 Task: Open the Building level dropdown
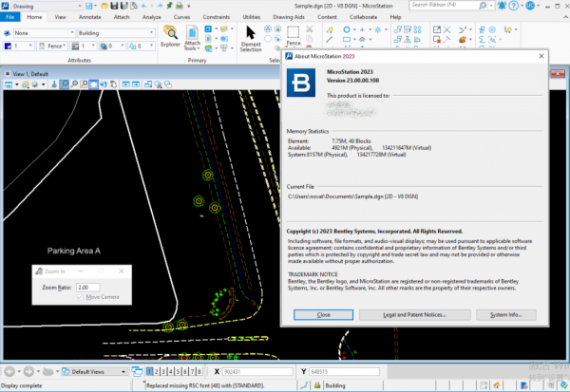(118, 30)
